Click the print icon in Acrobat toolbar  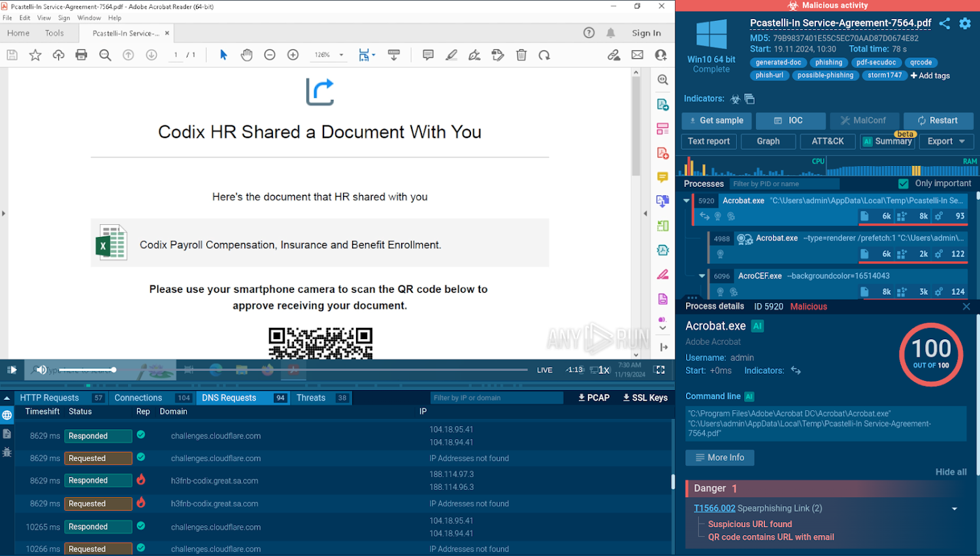pyautogui.click(x=81, y=55)
